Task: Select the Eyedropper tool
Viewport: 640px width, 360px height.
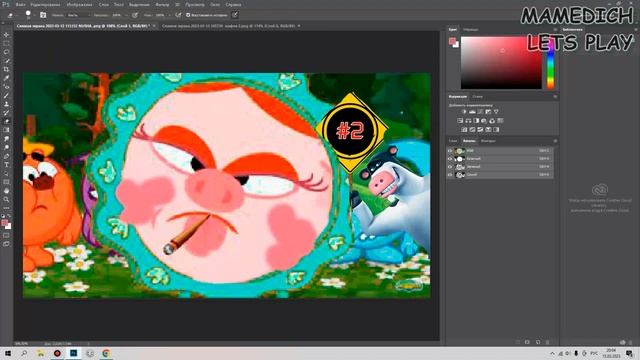Action: pos(6,78)
